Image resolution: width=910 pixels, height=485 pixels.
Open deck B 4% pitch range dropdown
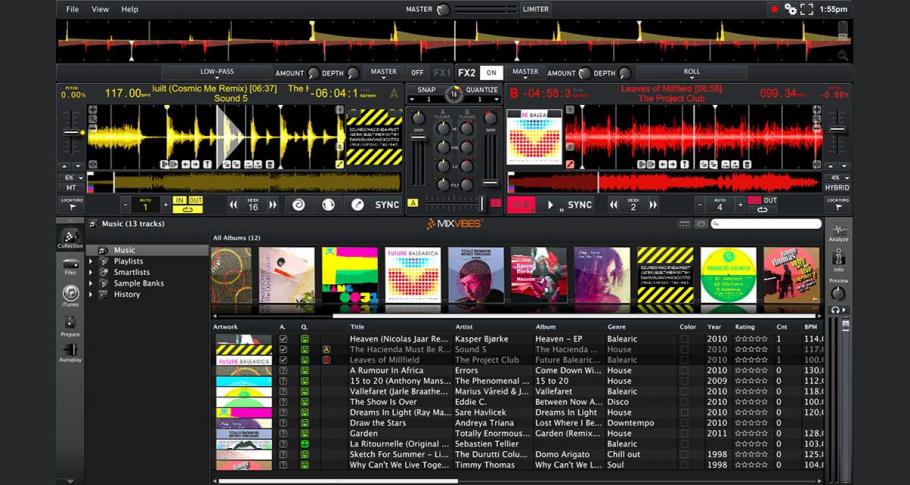[837, 178]
